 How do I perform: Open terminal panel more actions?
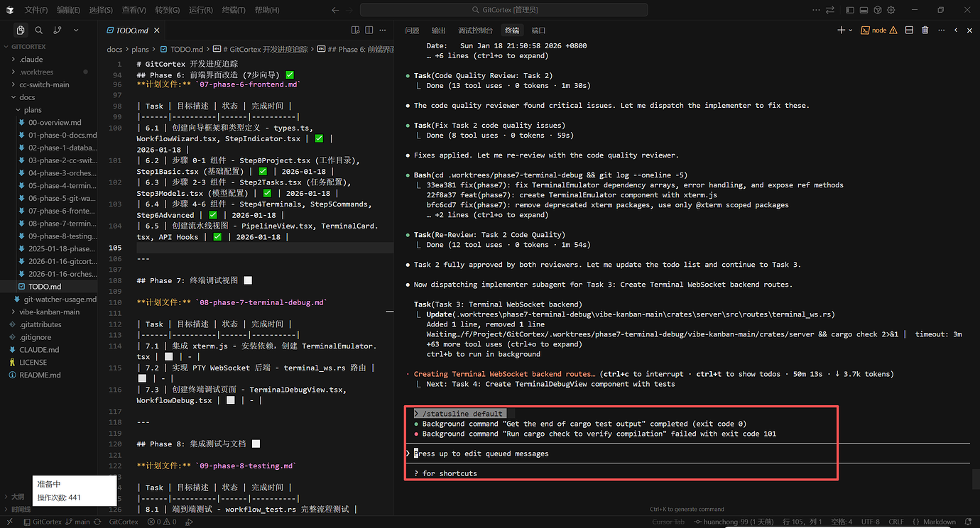coord(941,30)
